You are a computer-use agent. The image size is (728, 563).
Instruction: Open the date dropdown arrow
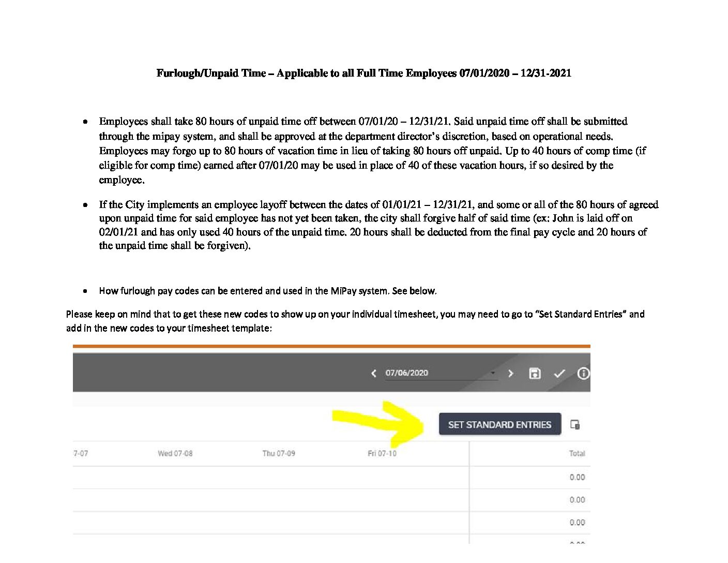(493, 373)
